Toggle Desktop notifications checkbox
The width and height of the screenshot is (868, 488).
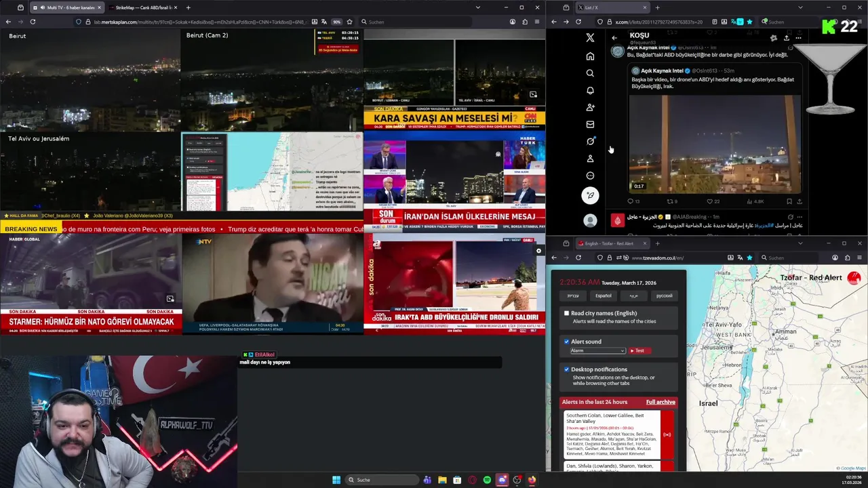click(x=567, y=369)
